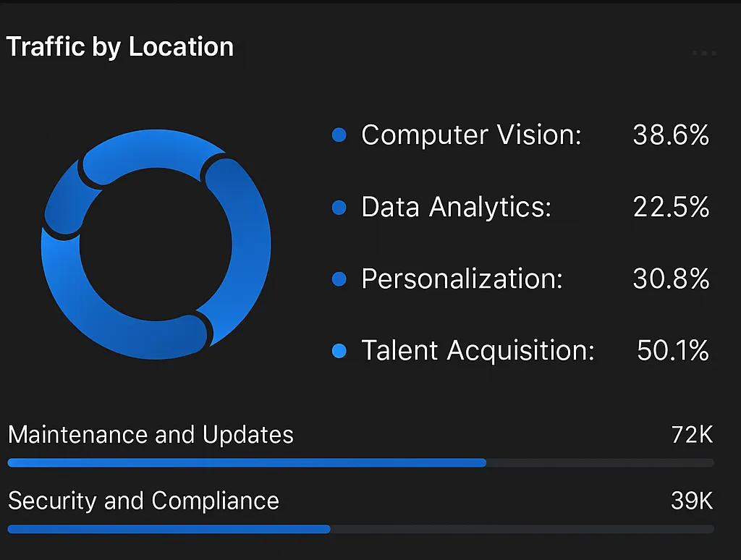The image size is (741, 560).
Task: Click the Maintenance and Updates progress bar
Action: tap(360, 463)
